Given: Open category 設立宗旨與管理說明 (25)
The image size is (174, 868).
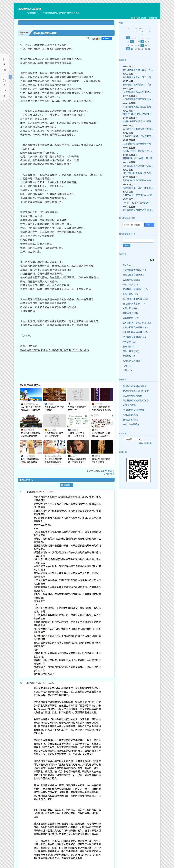Looking at the screenshot, I should 134,270.
